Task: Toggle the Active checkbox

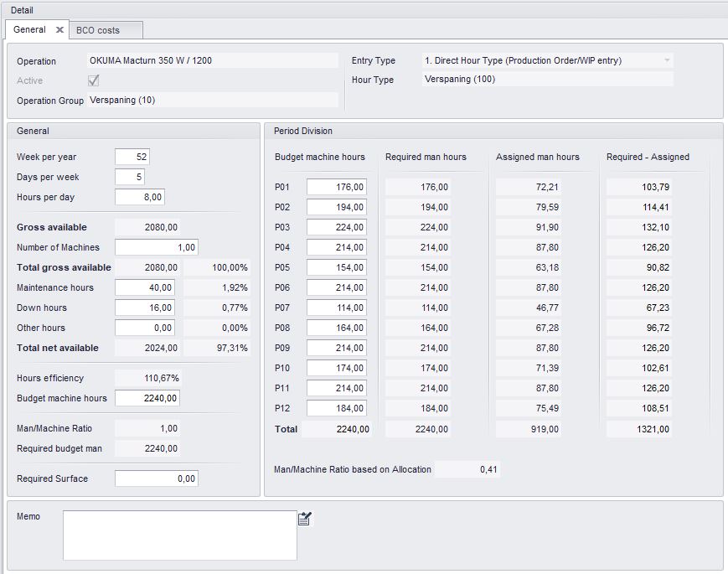Action: (x=93, y=80)
